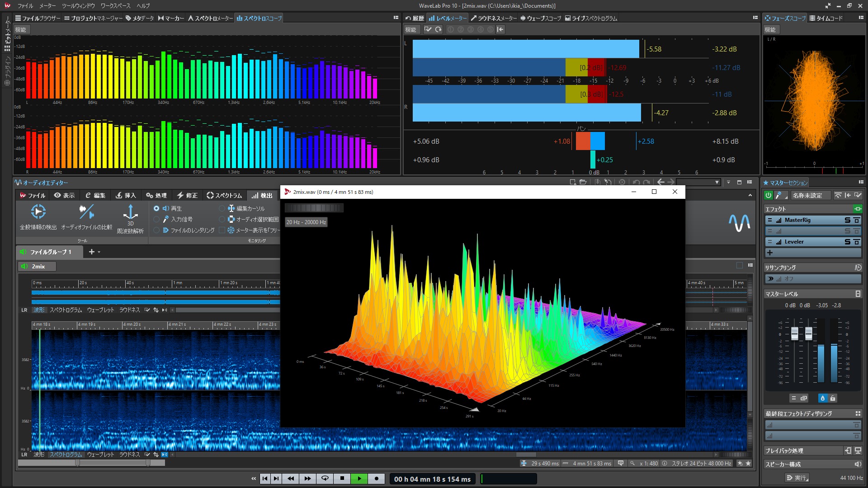Image resolution: width=868 pixels, height=488 pixels.
Task: Click the time display 00 h 04 mn 18 s
Action: click(432, 479)
